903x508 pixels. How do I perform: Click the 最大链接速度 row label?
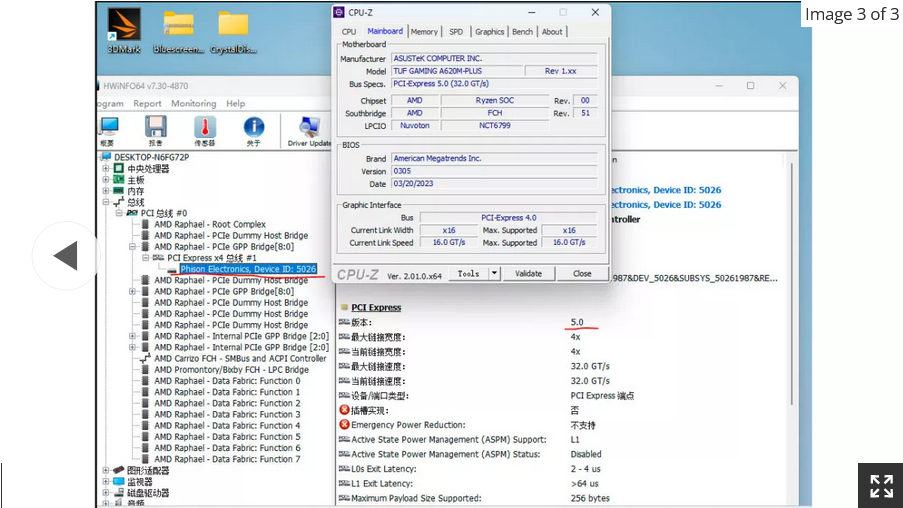click(378, 367)
